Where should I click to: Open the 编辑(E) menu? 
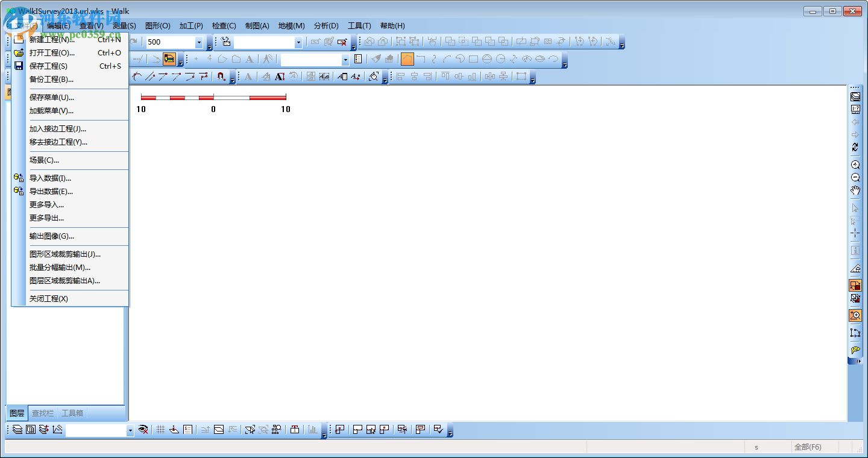pos(58,26)
